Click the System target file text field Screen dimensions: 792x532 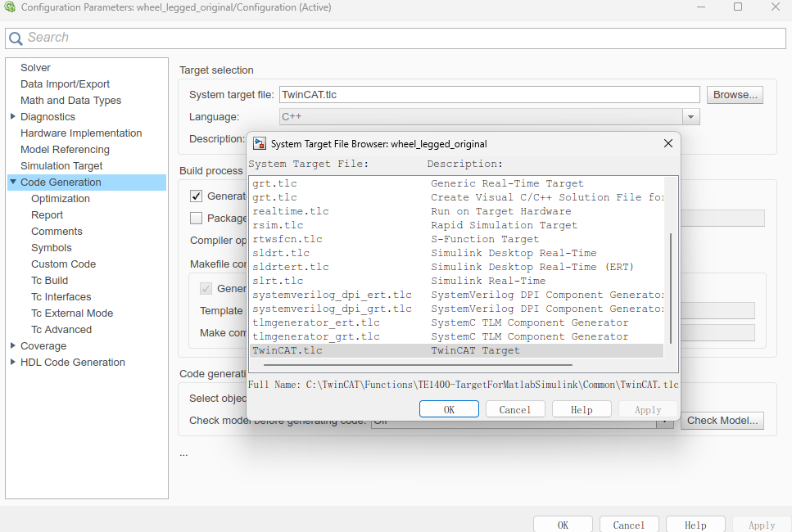[490, 95]
